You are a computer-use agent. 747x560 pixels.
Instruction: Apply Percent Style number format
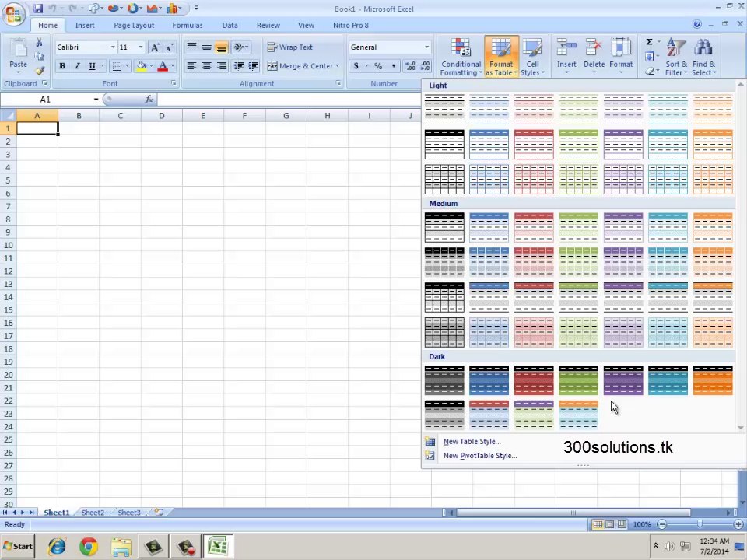(x=378, y=66)
